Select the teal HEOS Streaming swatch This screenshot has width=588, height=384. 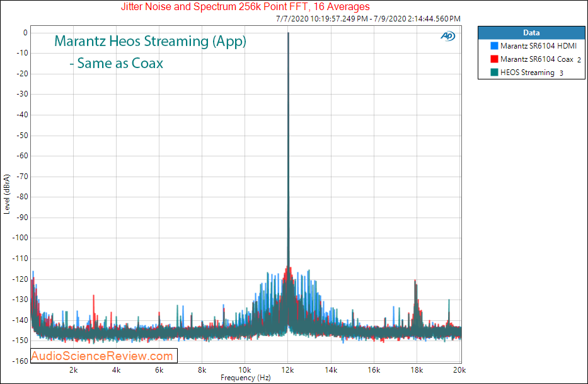coord(494,72)
